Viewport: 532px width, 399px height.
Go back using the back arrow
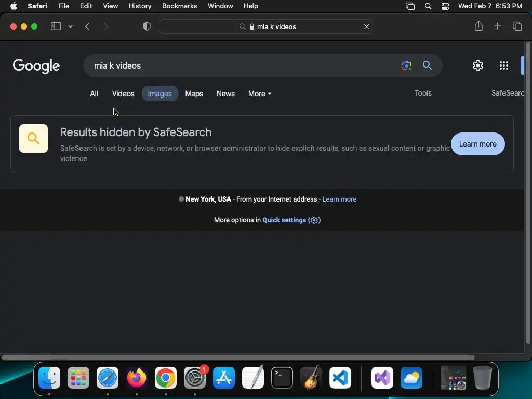click(87, 26)
